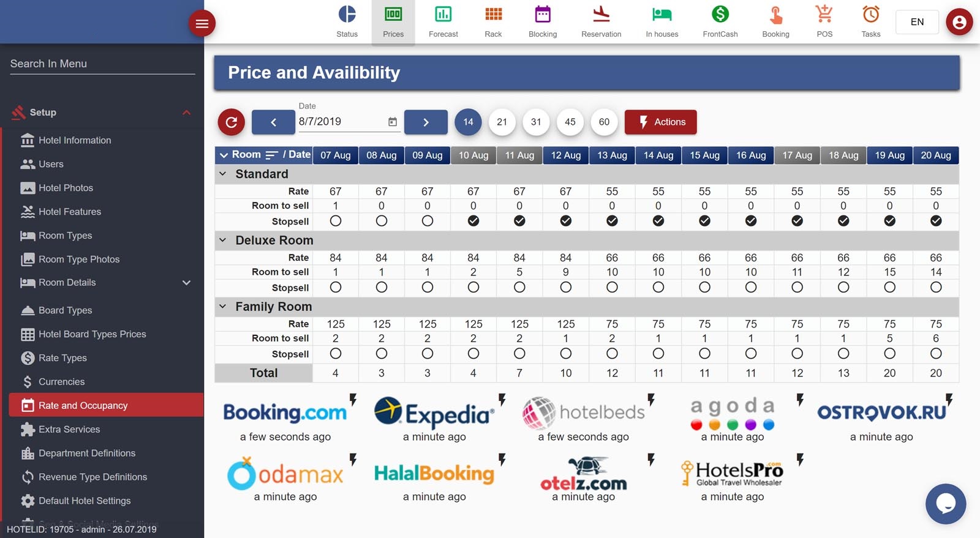Select the 16 Aug column header
The height and width of the screenshot is (538, 980).
(x=751, y=155)
